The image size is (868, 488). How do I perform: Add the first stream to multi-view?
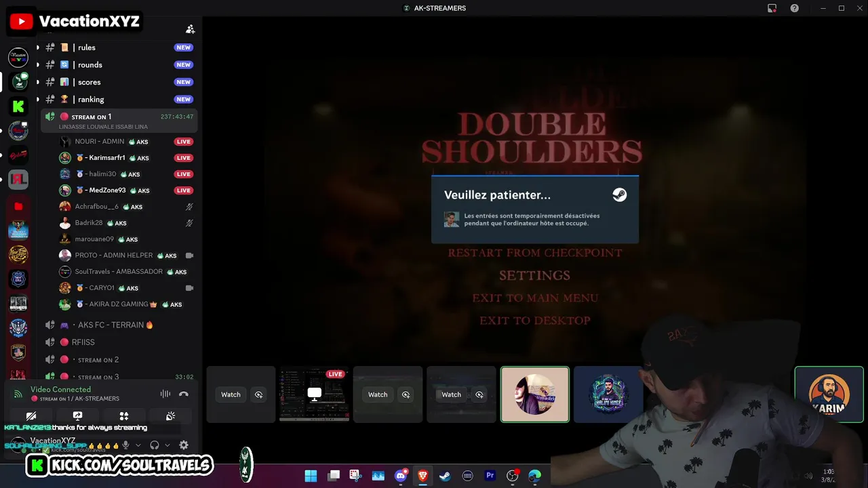[258, 394]
